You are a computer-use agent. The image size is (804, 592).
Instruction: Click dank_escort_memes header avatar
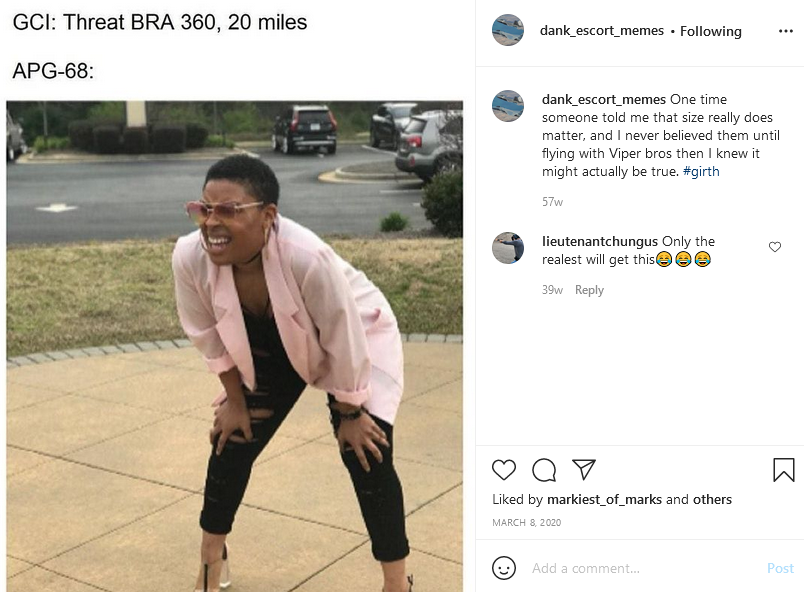[x=508, y=30]
